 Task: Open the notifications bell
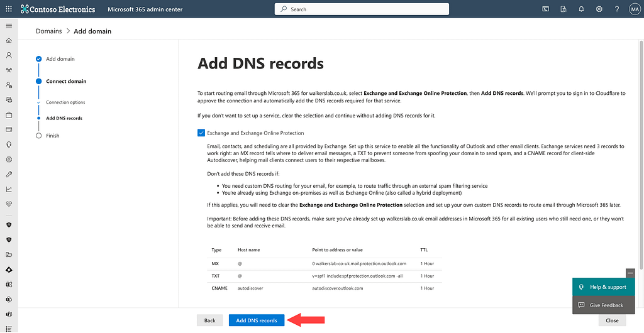[581, 9]
